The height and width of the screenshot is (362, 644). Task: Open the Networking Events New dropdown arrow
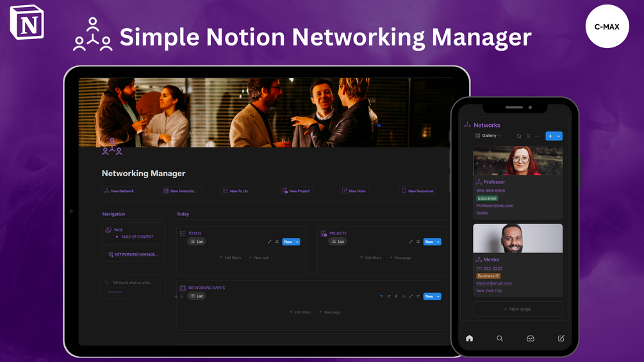(x=438, y=297)
